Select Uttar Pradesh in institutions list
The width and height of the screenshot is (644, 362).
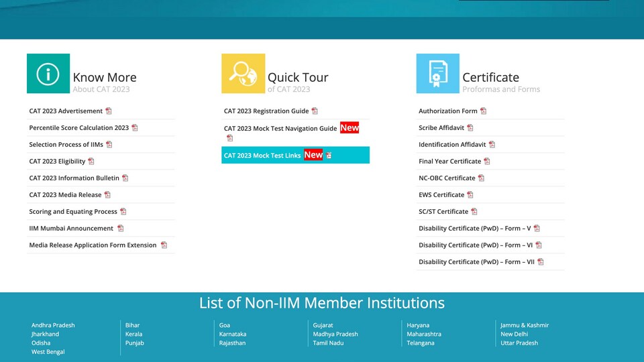click(x=519, y=343)
